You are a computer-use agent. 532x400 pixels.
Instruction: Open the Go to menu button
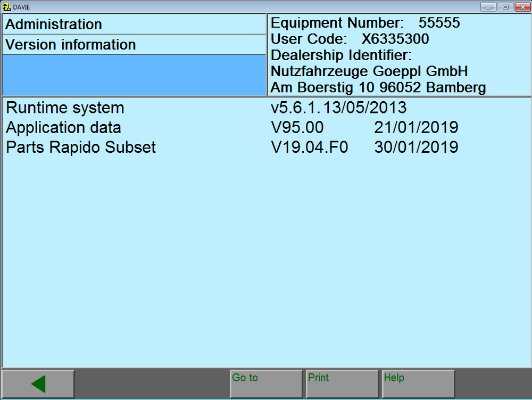click(x=266, y=383)
